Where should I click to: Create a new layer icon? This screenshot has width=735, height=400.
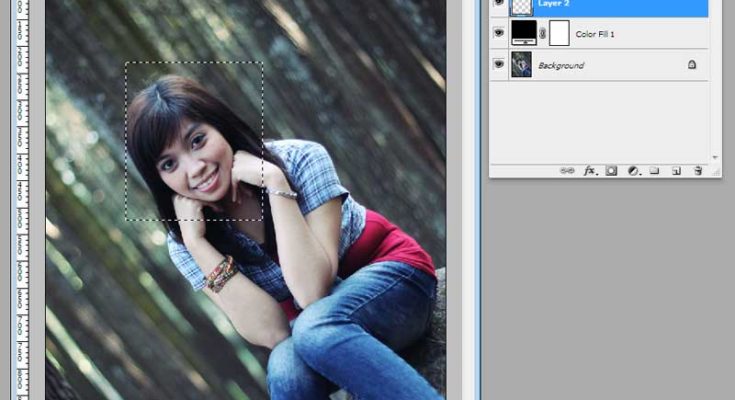[676, 171]
